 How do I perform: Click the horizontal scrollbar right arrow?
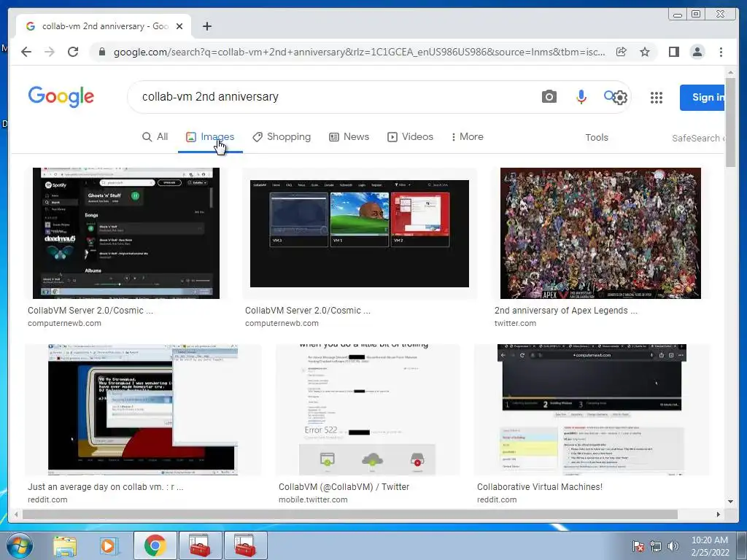tap(718, 514)
